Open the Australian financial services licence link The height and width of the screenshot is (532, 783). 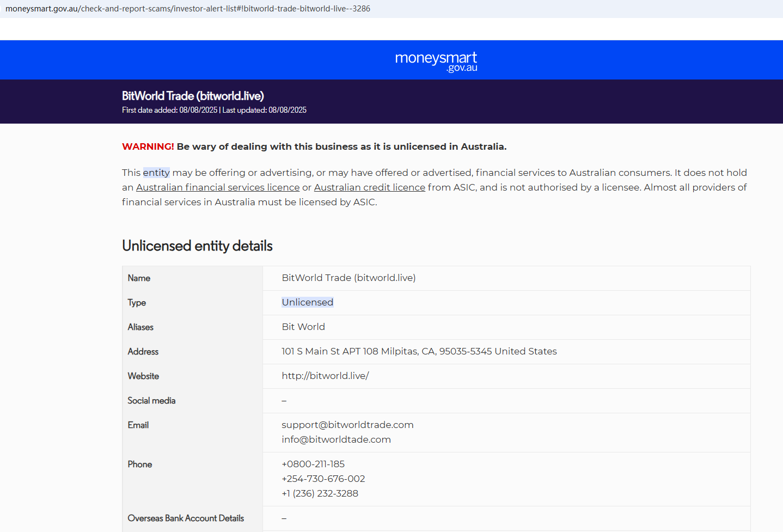coord(218,187)
